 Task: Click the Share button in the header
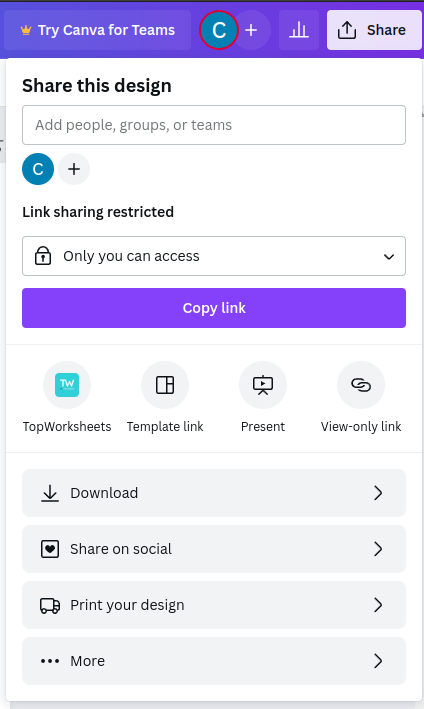[374, 30]
